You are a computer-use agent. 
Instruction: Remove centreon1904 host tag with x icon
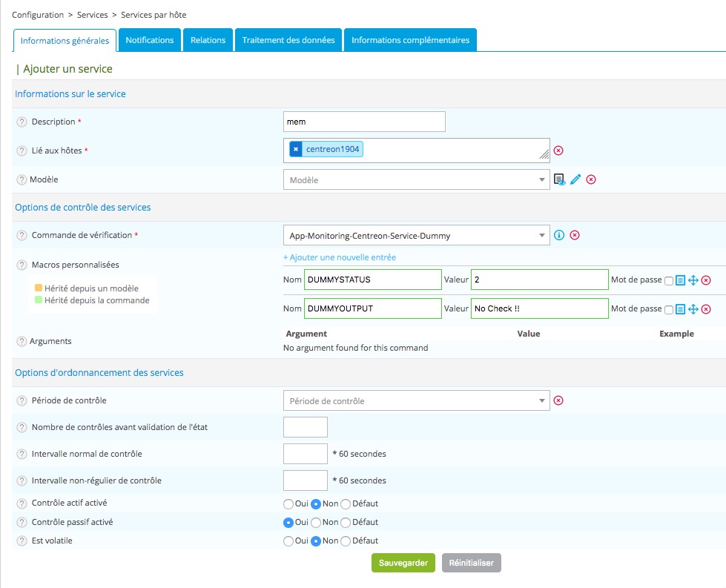(x=296, y=149)
